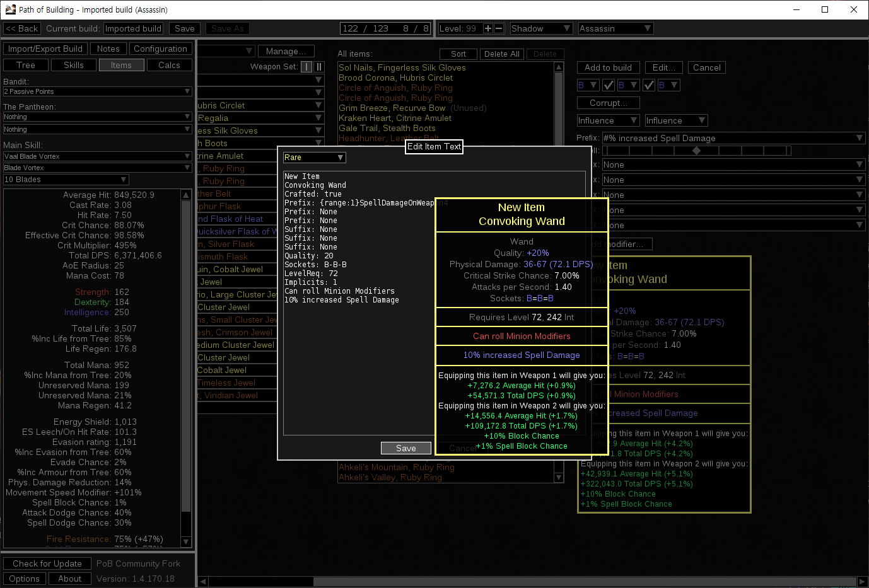Switch to the Tree tab
The image size is (869, 588).
pos(26,65)
